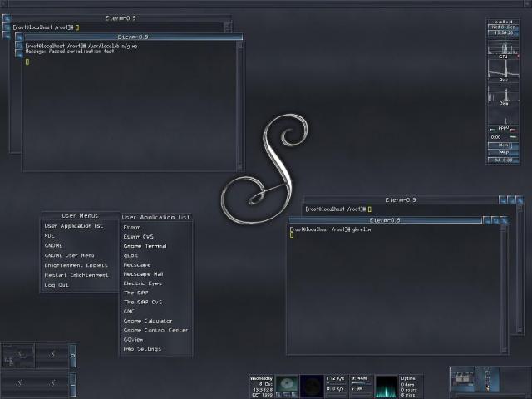Image resolution: width=532 pixels, height=399 pixels.
Task: Open Gnome Control Center entry
Action: click(155, 330)
